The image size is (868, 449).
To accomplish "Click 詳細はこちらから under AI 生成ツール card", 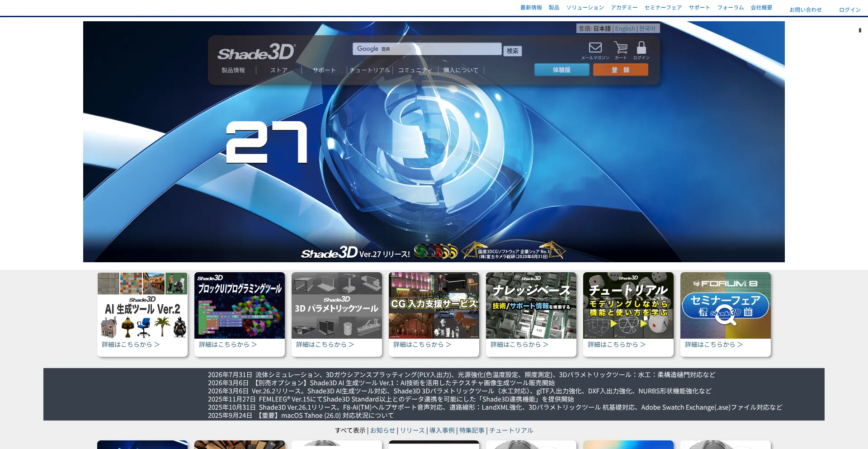I will click(x=131, y=345).
